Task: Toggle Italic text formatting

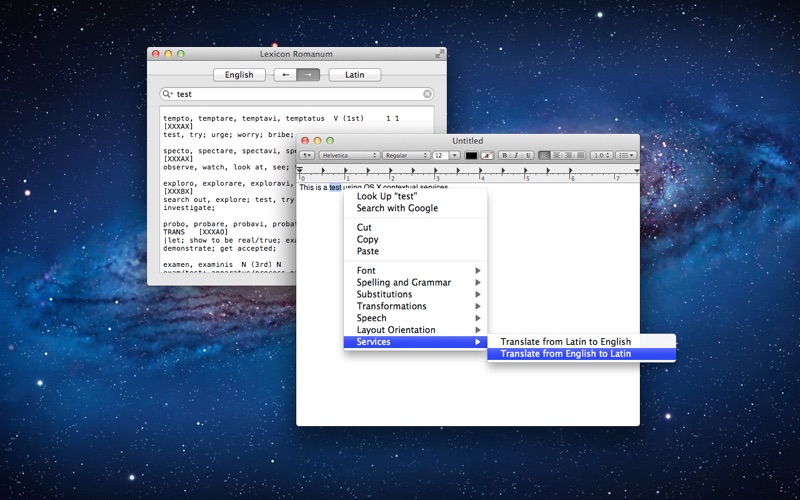Action: tap(516, 155)
